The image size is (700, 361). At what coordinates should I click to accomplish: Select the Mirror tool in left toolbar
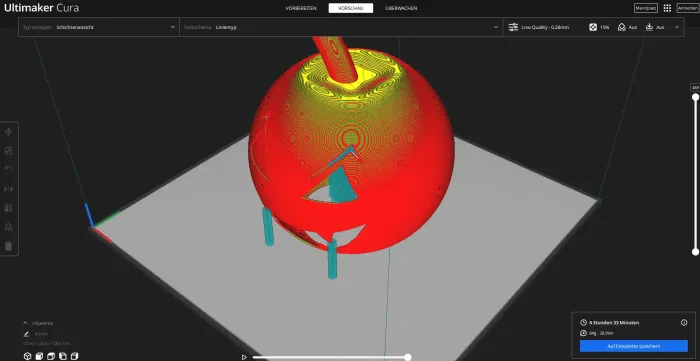tap(8, 189)
